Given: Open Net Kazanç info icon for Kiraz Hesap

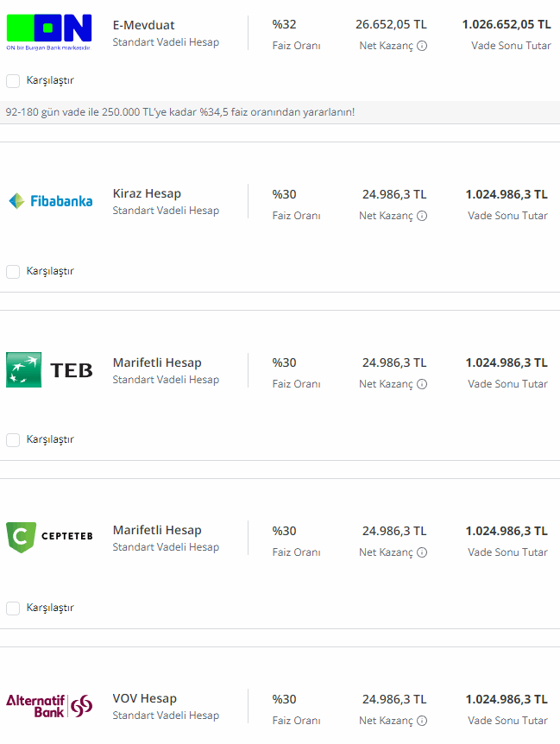Looking at the screenshot, I should (x=422, y=216).
